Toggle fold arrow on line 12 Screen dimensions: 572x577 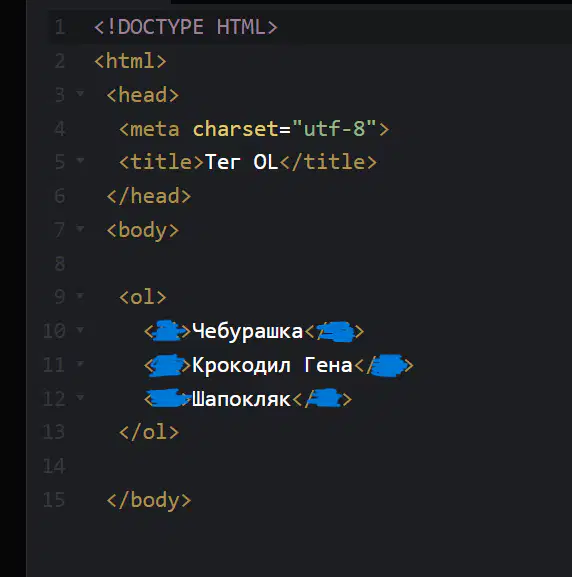tap(80, 397)
